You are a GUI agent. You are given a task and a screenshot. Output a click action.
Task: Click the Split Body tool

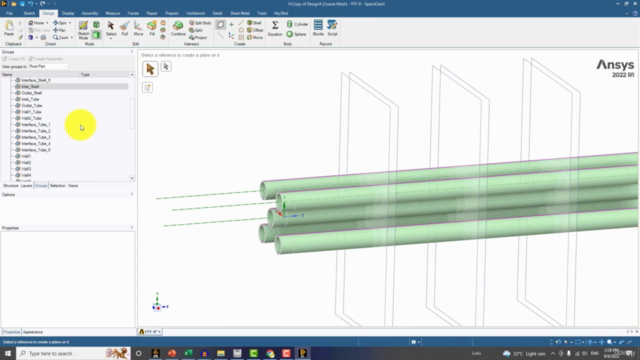200,23
